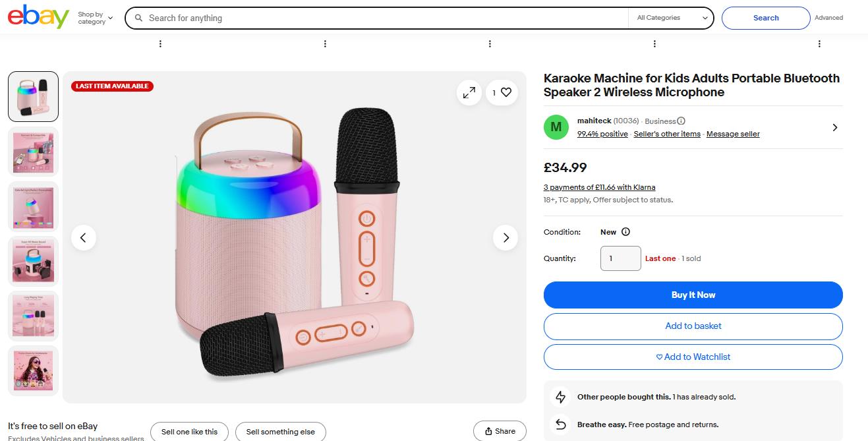Add item to watchlist with heart icon
Screen dimensions: 868x441
(506, 93)
